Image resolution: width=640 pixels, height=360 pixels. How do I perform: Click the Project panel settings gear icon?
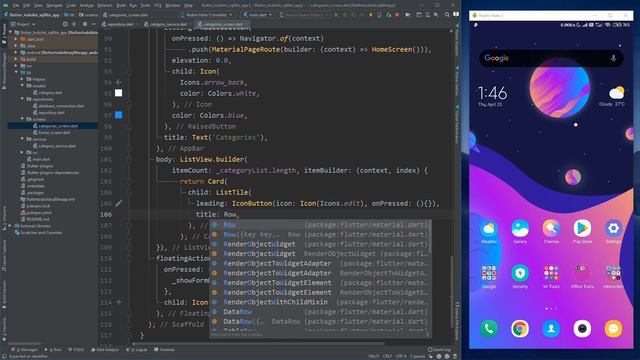pyautogui.click(x=84, y=24)
